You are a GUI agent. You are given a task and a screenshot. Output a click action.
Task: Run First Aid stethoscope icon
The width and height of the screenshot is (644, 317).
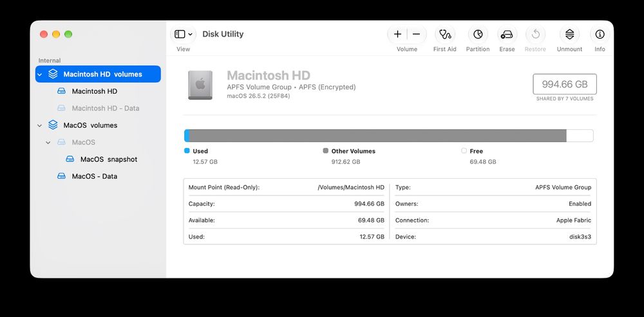click(x=445, y=35)
